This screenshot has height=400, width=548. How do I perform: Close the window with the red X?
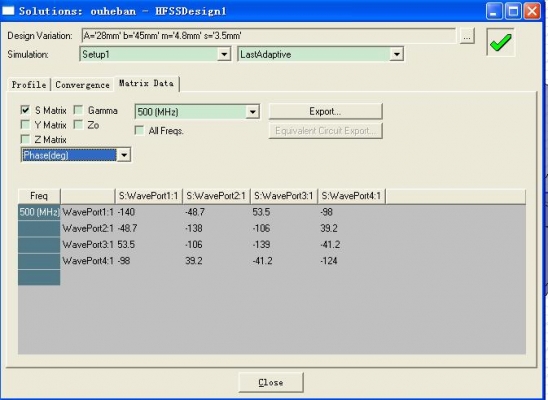(532, 11)
